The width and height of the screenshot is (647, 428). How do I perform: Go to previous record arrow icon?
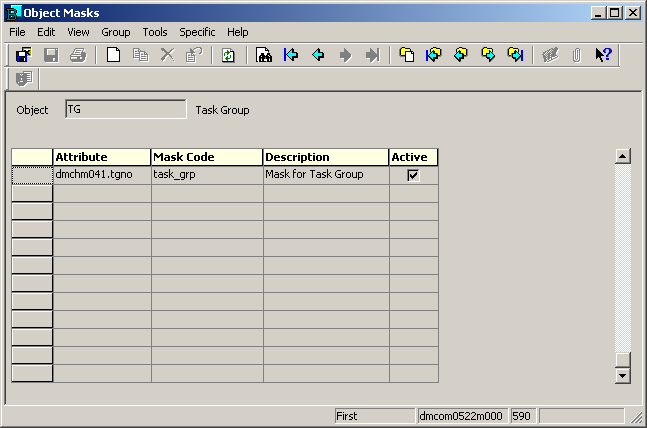(318, 55)
